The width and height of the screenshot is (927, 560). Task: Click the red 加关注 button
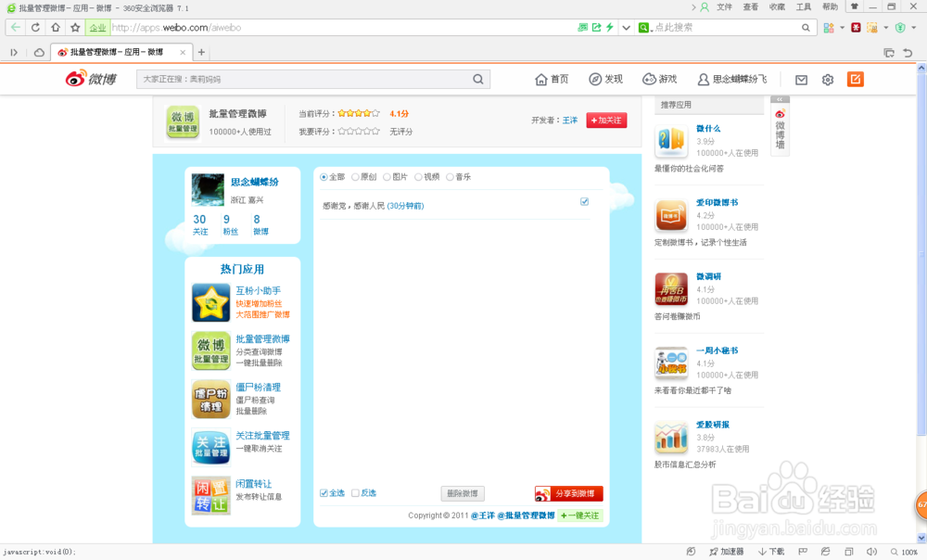(x=606, y=120)
